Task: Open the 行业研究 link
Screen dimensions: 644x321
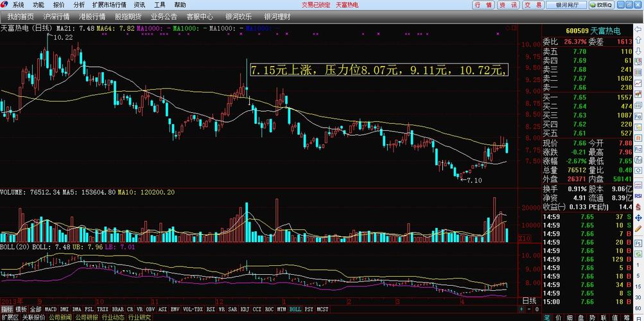Action: pos(139,317)
